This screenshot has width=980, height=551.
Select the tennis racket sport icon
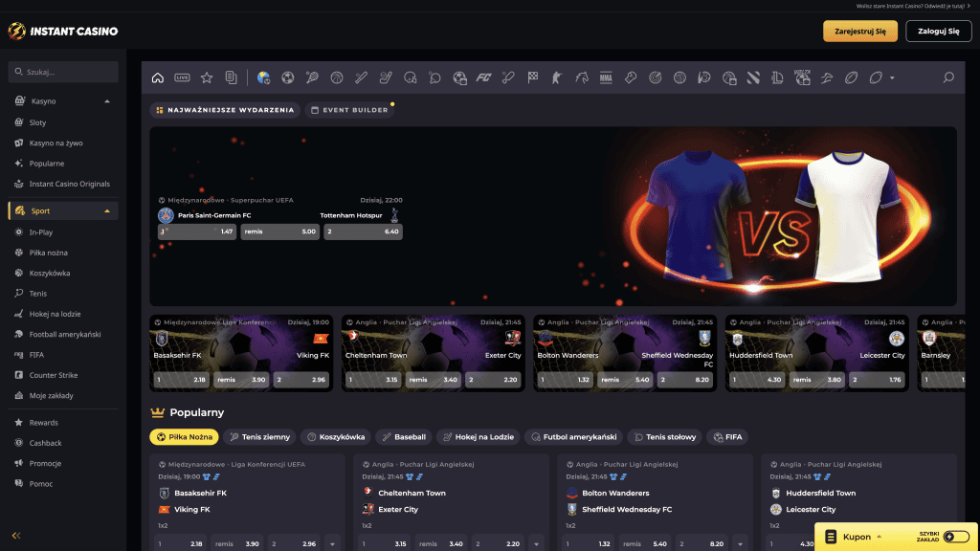coord(312,77)
